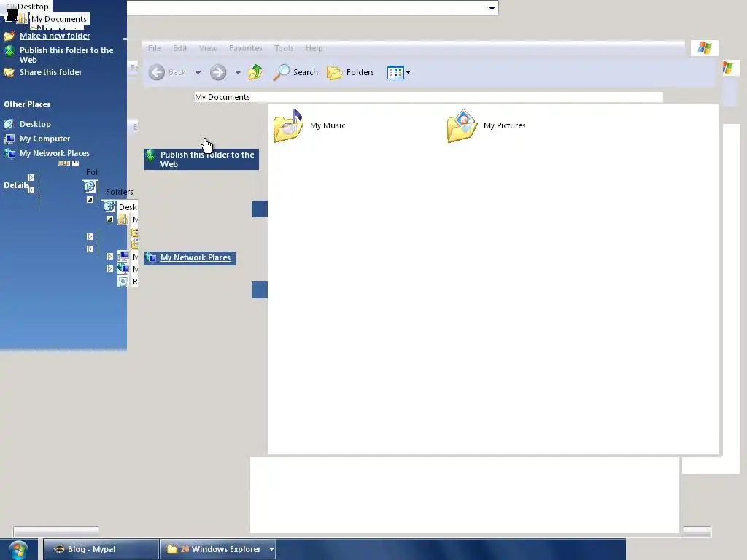Open the Favorites menu
The height and width of the screenshot is (560, 747).
[245, 48]
